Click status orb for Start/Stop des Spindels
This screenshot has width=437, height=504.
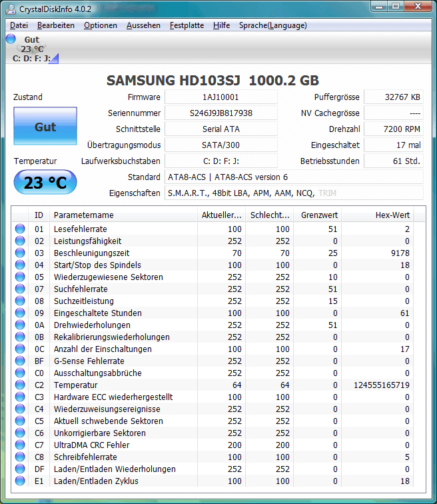(20, 265)
